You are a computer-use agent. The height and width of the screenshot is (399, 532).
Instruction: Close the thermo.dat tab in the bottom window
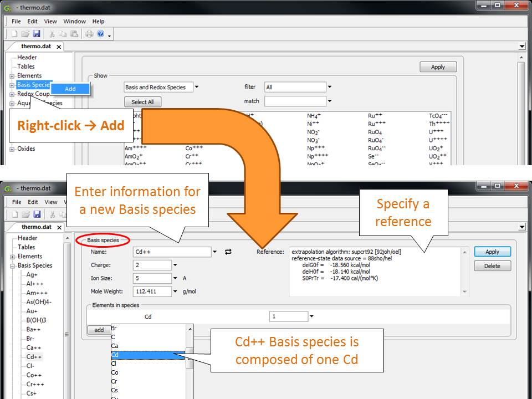point(59,227)
